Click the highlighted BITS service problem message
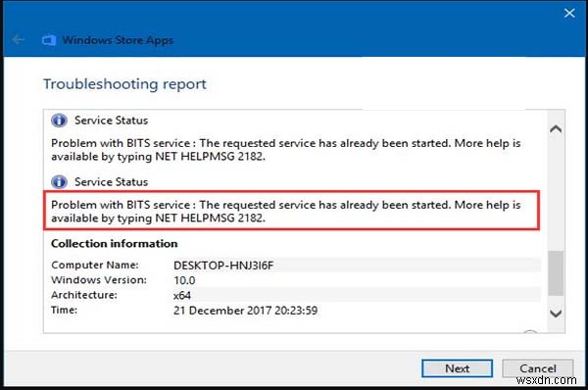Screen dimensions: 588x390 coord(286,211)
